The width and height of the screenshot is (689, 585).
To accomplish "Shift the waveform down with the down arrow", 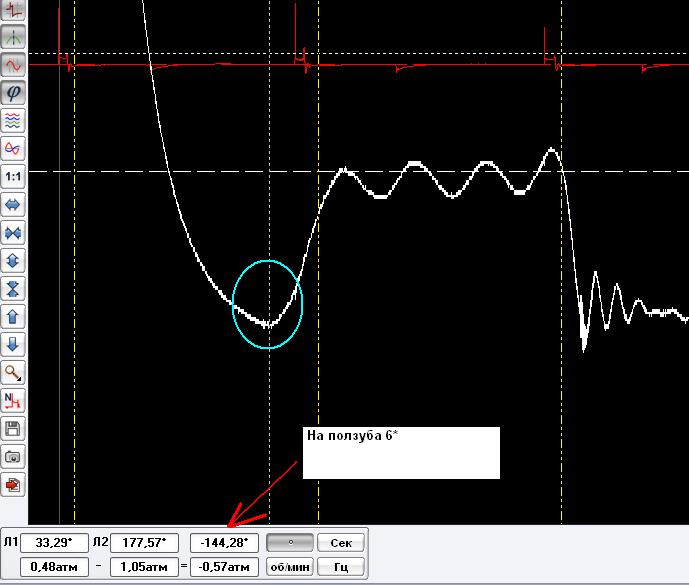I will (x=13, y=345).
